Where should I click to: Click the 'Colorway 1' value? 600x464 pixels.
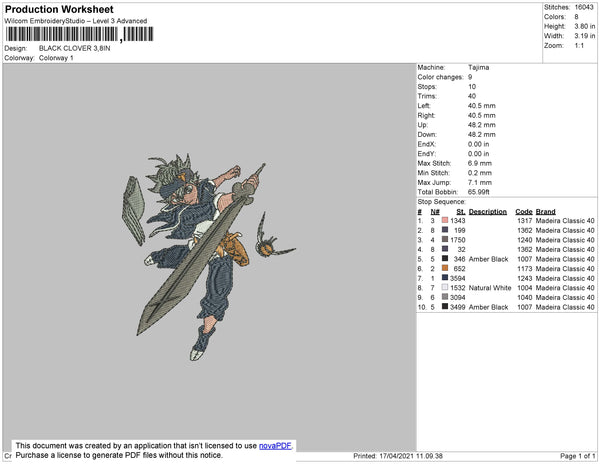click(x=56, y=58)
